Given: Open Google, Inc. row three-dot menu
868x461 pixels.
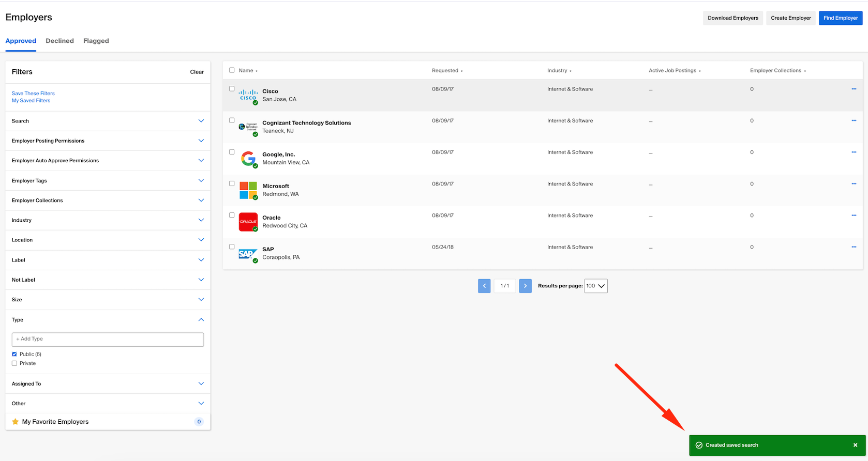Looking at the screenshot, I should coord(854,152).
